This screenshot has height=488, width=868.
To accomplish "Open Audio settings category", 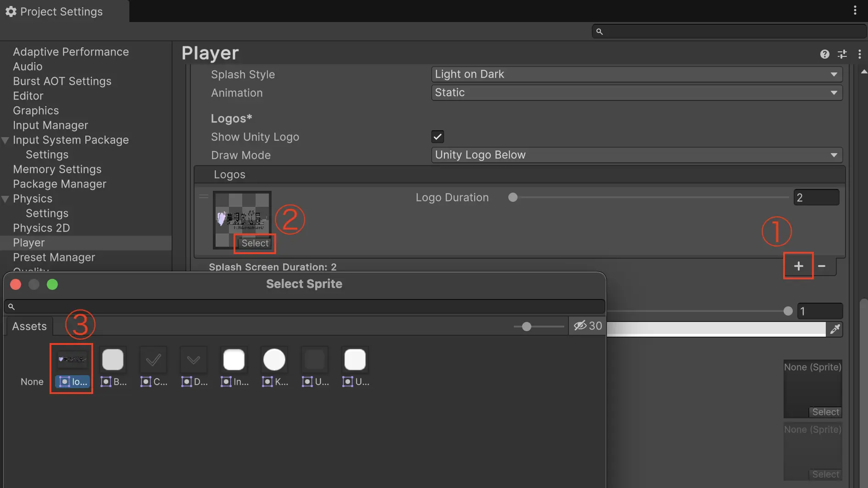I will point(28,67).
